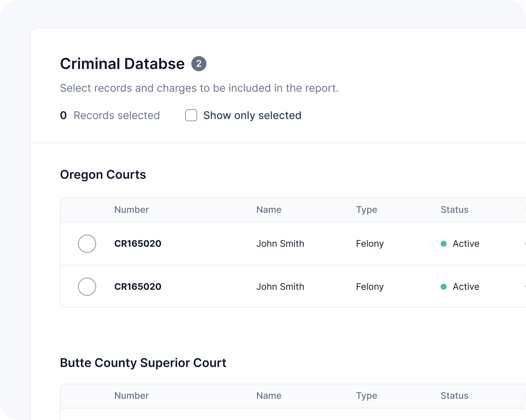Click the Status column header under Oregon Courts

pyautogui.click(x=455, y=210)
